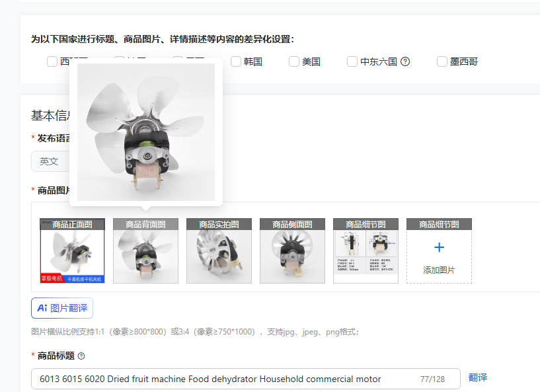Image resolution: width=540 pixels, height=392 pixels.
Task: Tick the first country checkbox 西班牙
Action: (x=52, y=61)
